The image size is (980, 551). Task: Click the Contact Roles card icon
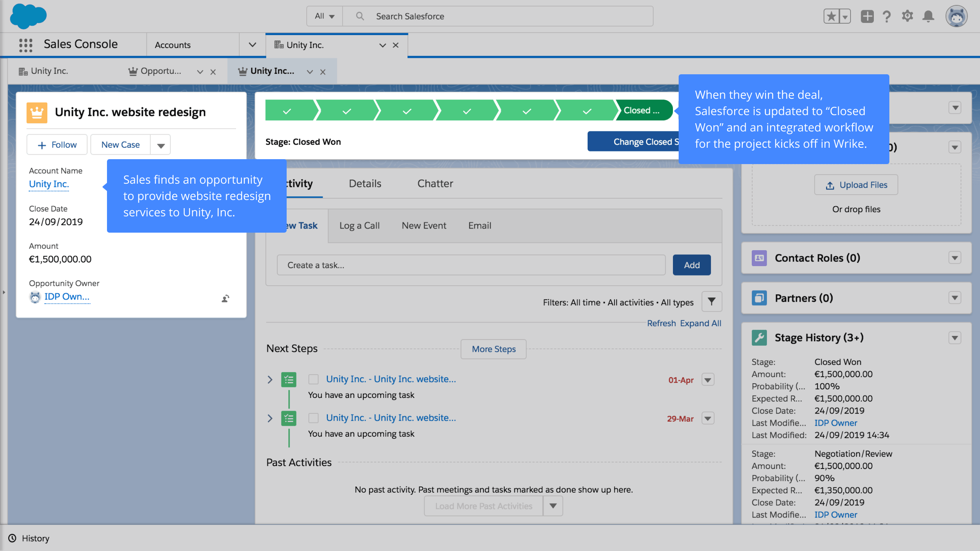pyautogui.click(x=759, y=258)
